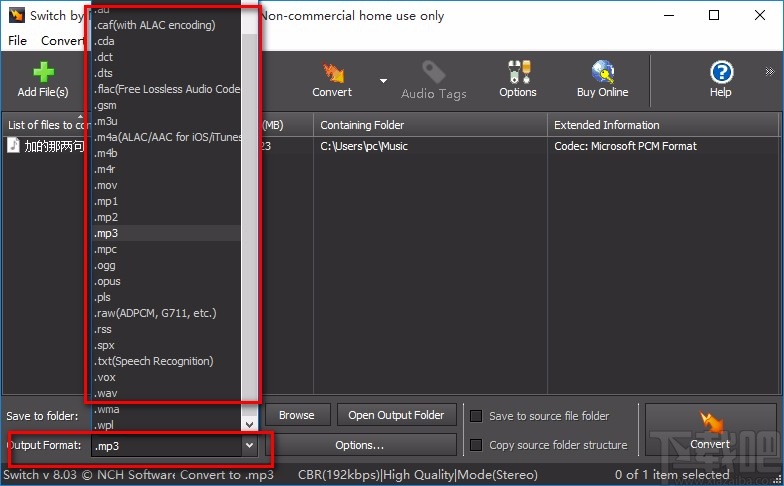
Task: Click the Switch app icon in title bar
Action: pyautogui.click(x=16, y=16)
